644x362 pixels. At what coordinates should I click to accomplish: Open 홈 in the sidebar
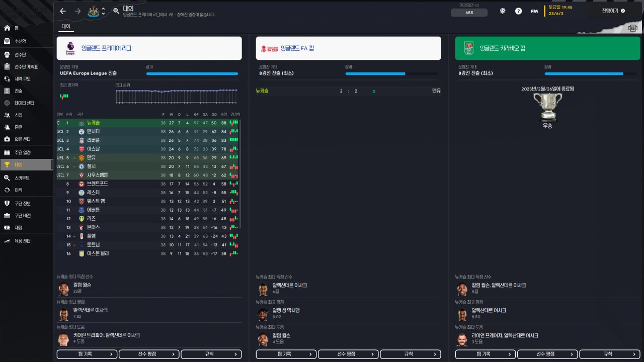(26, 28)
